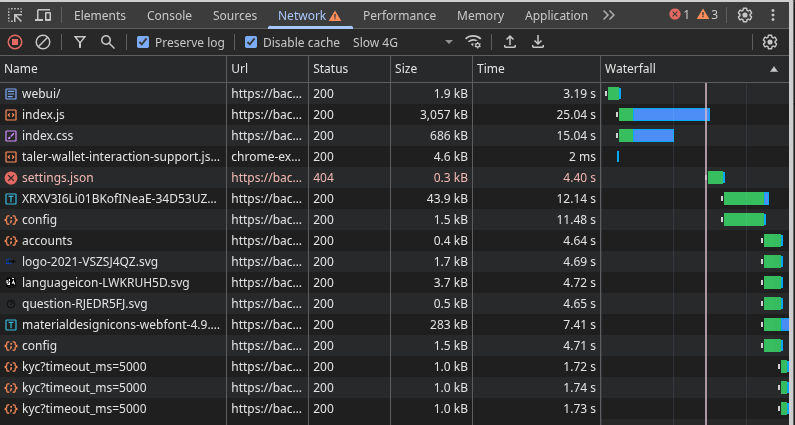Open the Slow 4G throttling dropdown
This screenshot has height=425, width=795.
point(403,43)
